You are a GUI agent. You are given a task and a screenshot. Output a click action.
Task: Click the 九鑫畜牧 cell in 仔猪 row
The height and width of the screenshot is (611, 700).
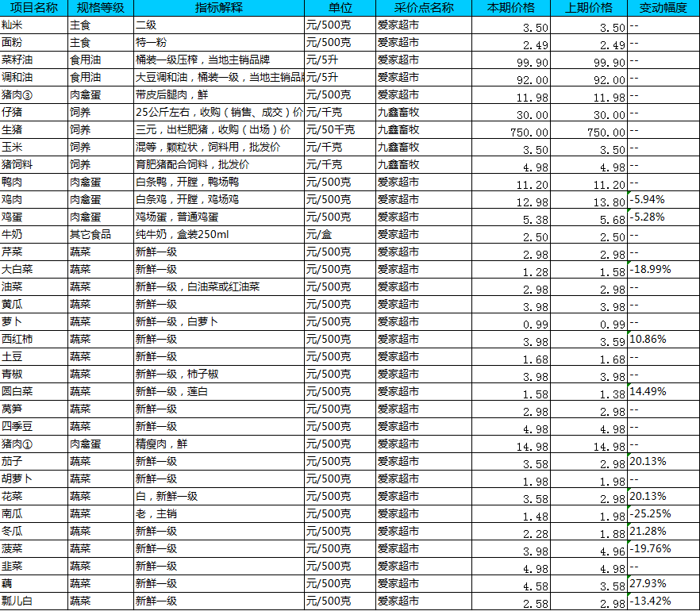(x=424, y=113)
